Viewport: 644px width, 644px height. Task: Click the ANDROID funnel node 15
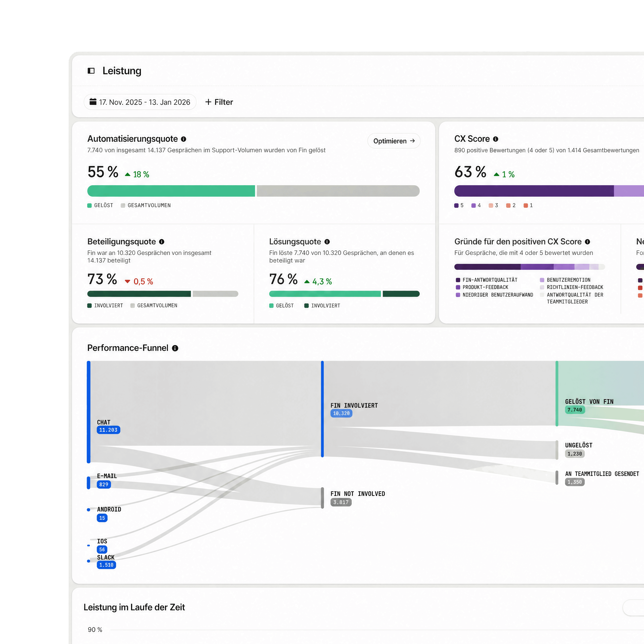102,518
